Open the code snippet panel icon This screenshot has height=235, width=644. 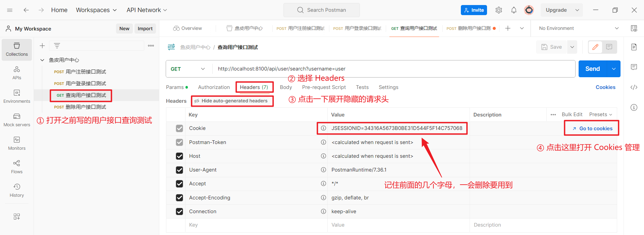click(x=634, y=87)
